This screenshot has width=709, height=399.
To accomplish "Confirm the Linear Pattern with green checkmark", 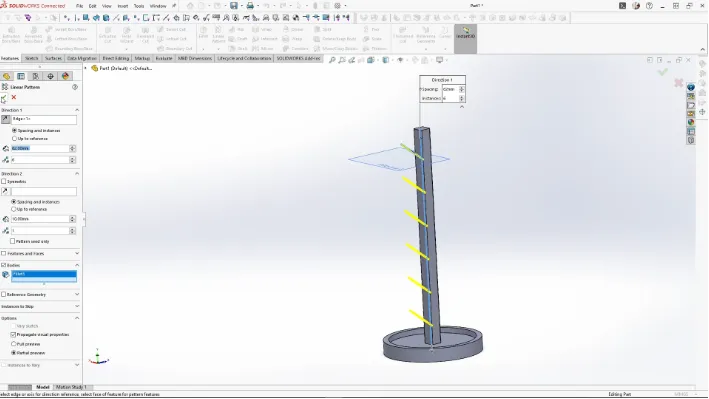I will [4, 98].
